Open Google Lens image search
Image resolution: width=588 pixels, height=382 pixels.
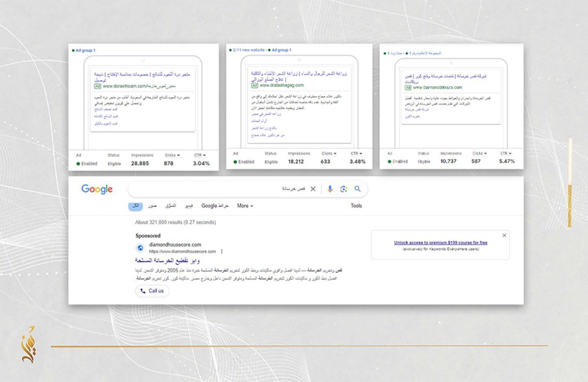click(x=344, y=189)
